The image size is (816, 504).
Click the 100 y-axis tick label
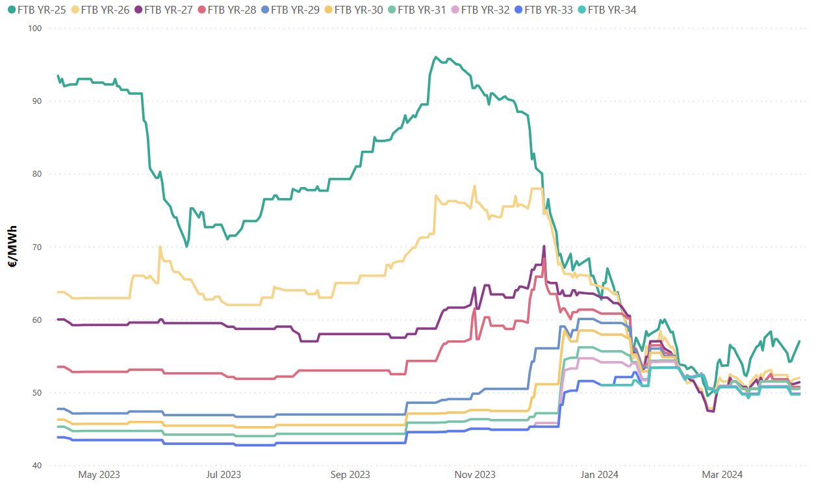point(35,28)
